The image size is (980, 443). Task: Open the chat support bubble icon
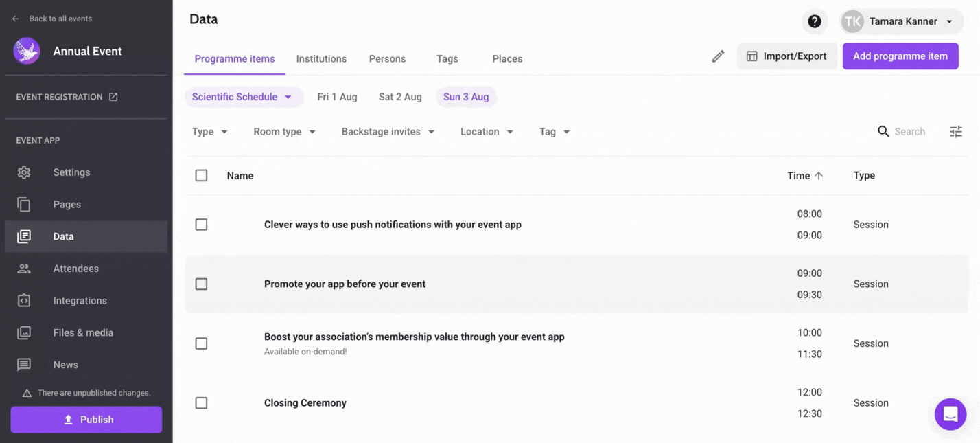tap(950, 414)
